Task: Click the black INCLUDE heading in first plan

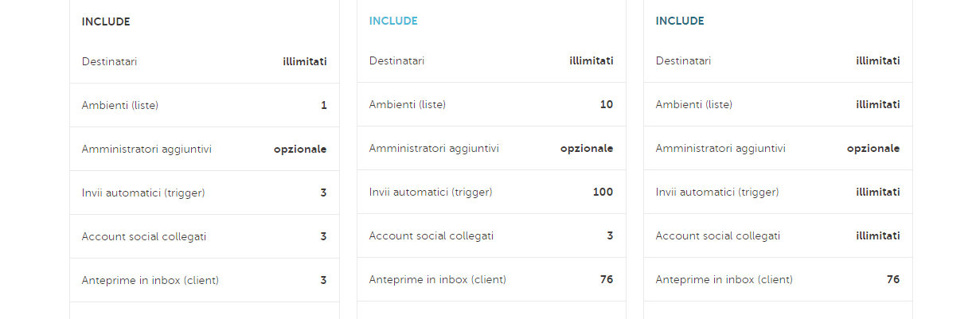Action: (106, 21)
